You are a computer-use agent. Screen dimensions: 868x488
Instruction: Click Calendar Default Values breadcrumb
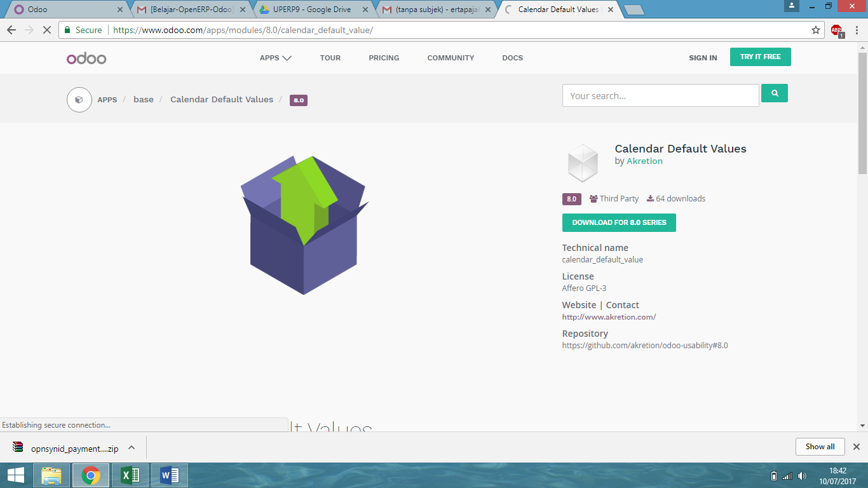222,100
